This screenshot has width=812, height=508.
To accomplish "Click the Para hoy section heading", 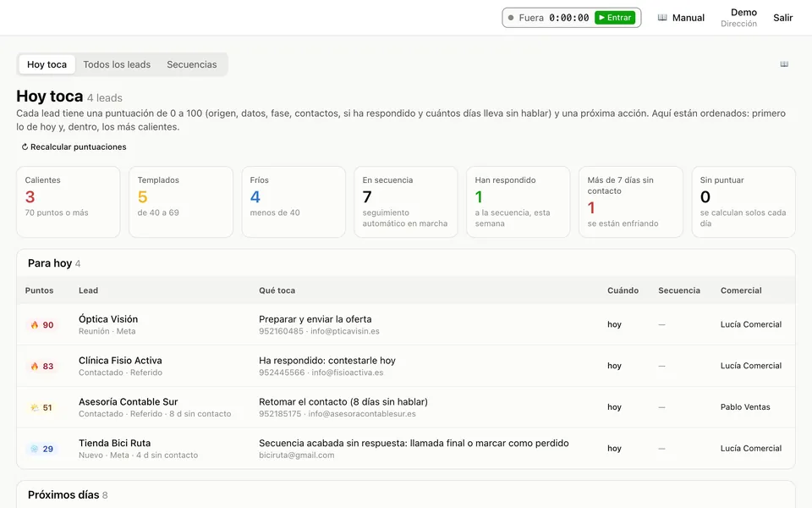I will [x=50, y=263].
